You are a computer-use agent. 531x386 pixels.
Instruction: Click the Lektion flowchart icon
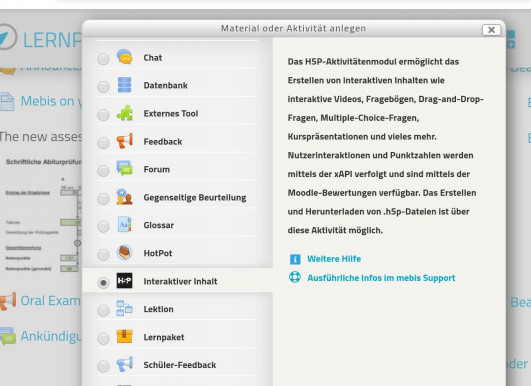point(124,308)
